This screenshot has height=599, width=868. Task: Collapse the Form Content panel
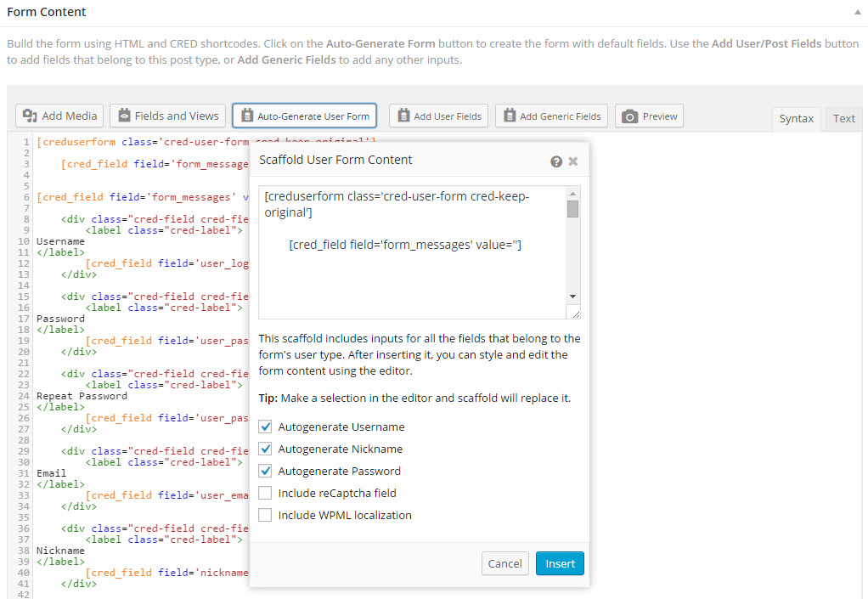858,12
